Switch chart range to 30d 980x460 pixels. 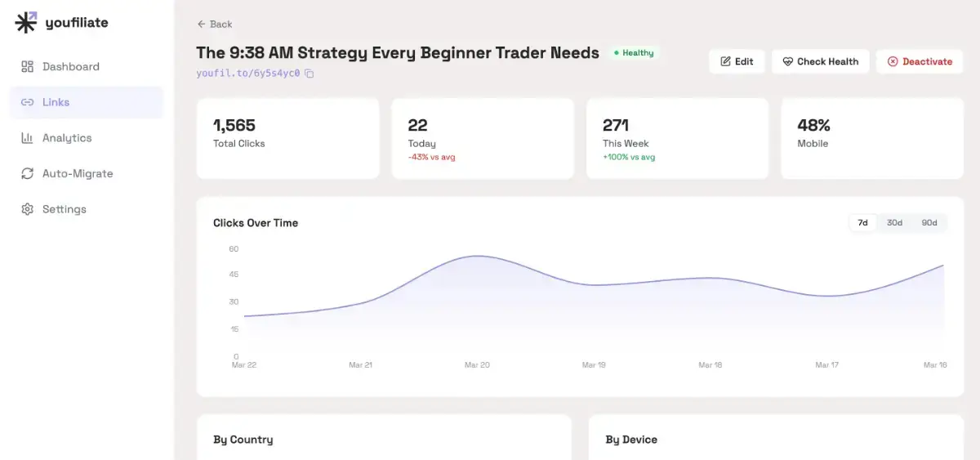point(894,223)
